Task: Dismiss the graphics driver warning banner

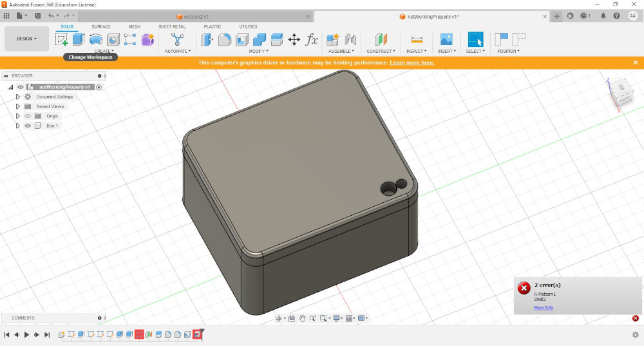Action: pyautogui.click(x=636, y=62)
